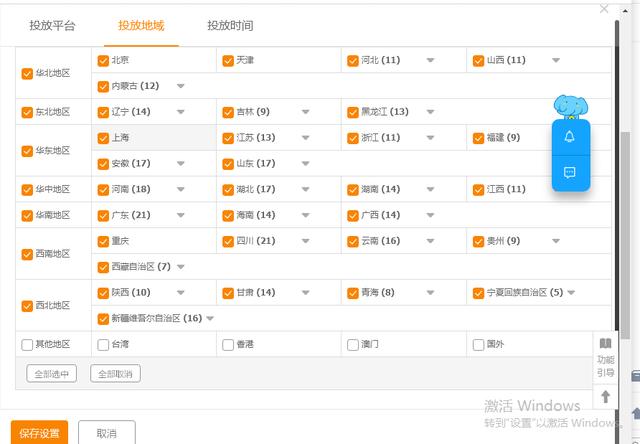
Task: Expand the 安徽 (17) dropdown arrow
Action: pos(180,164)
